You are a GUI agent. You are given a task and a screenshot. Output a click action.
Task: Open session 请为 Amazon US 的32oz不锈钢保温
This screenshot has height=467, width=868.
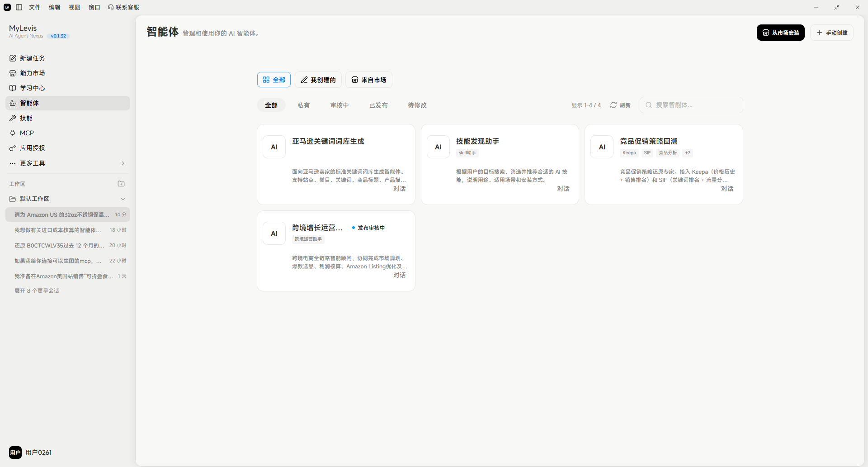pyautogui.click(x=68, y=214)
